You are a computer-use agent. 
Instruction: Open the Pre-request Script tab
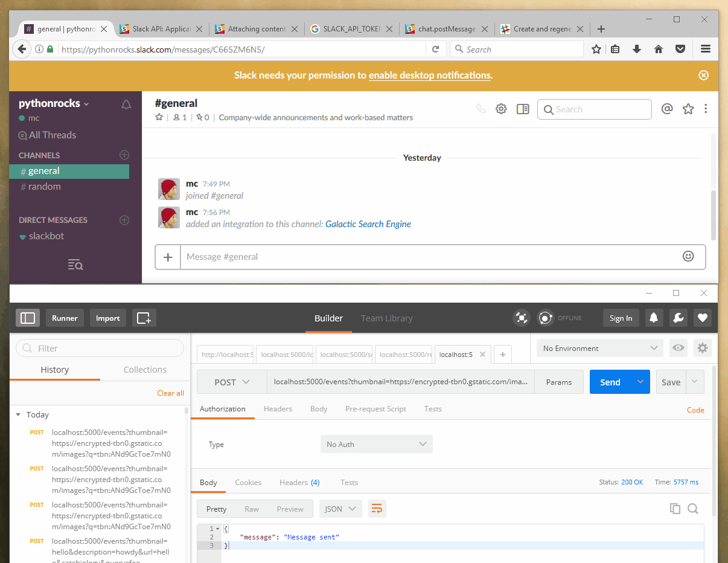pos(375,408)
